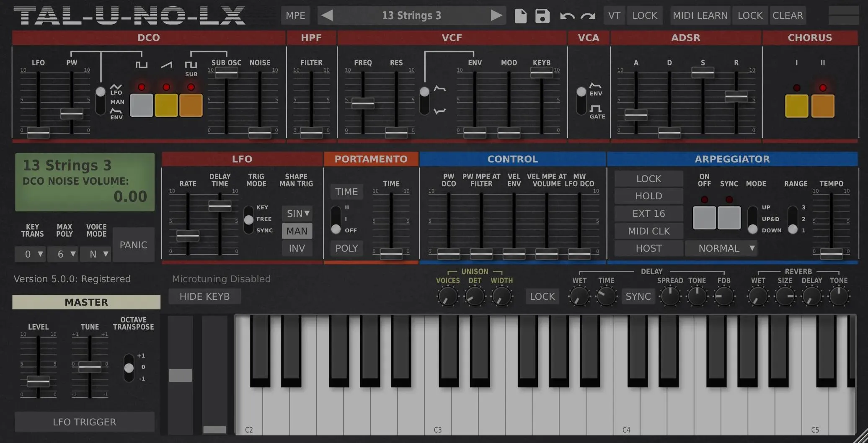Click the VCF FREQ slider handle
The height and width of the screenshot is (443, 868).
(x=363, y=103)
